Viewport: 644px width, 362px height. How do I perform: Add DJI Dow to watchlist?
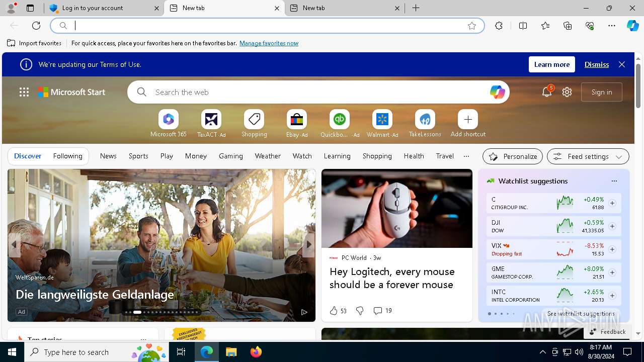point(612,226)
